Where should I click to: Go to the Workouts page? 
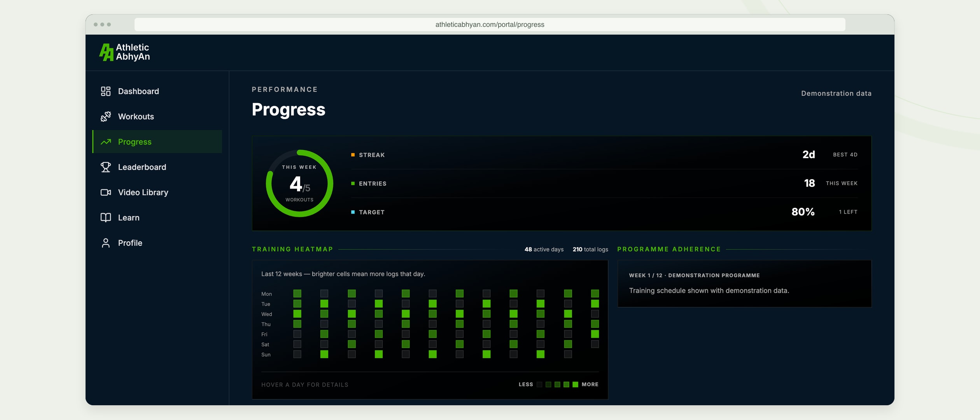tap(157, 117)
